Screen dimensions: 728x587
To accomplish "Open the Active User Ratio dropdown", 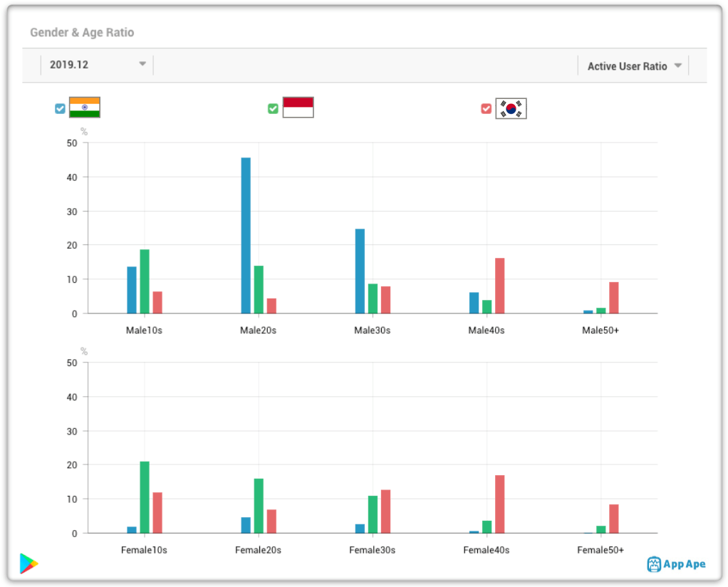I will [633, 66].
